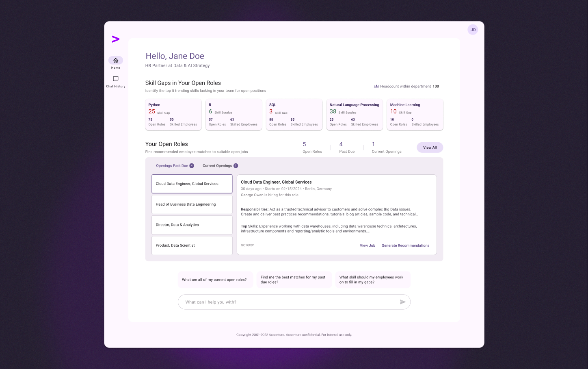Click 'Skill Gaps in Your Open Roles' heading
The height and width of the screenshot is (369, 588).
pos(183,83)
